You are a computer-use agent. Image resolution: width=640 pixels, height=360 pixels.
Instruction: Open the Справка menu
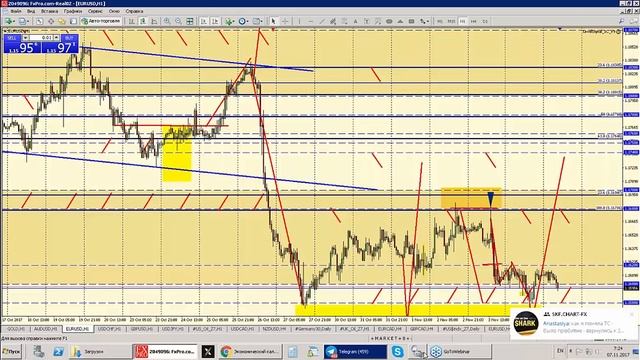click(x=134, y=11)
